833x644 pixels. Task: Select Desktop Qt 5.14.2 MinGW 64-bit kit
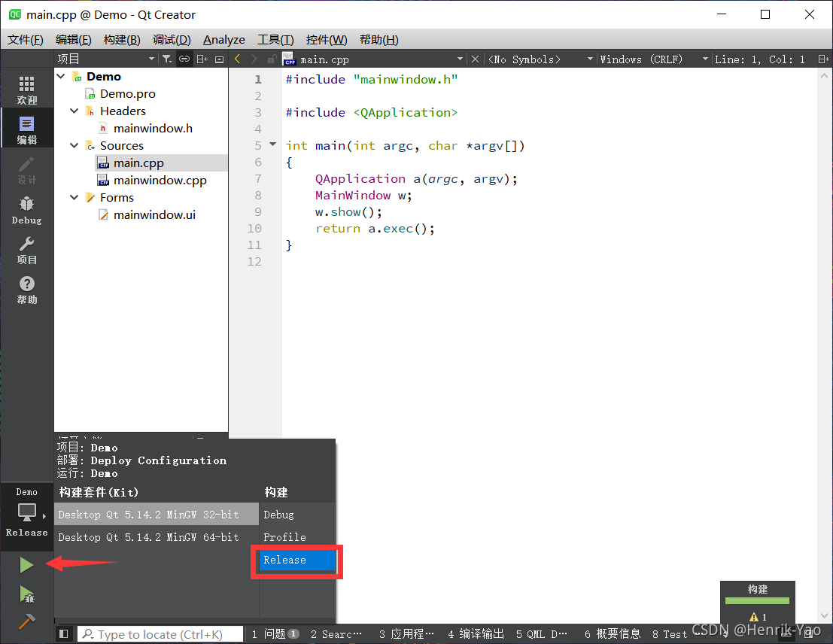tap(157, 537)
